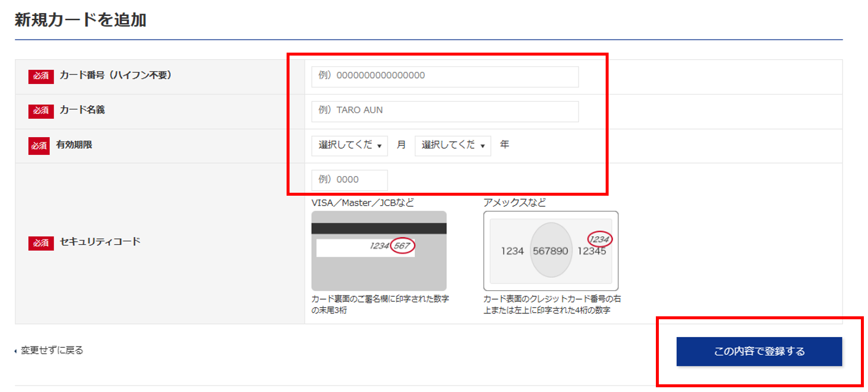This screenshot has width=868, height=392.
Task: Click the 必須 badge beside カード名義
Action: click(x=41, y=111)
